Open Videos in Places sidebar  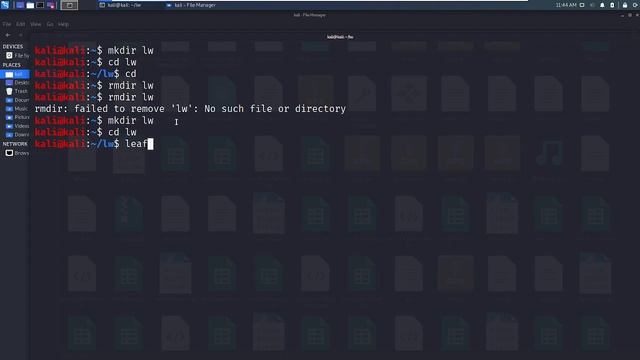[16, 126]
